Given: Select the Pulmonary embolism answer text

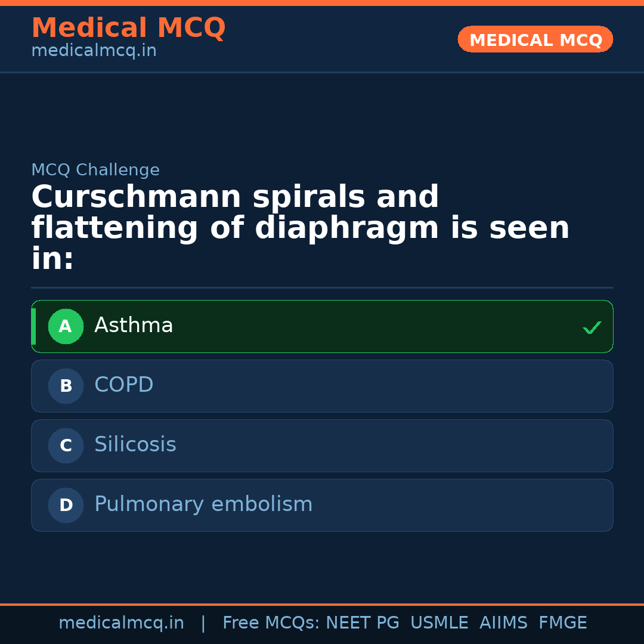Looking at the screenshot, I should point(203,504).
